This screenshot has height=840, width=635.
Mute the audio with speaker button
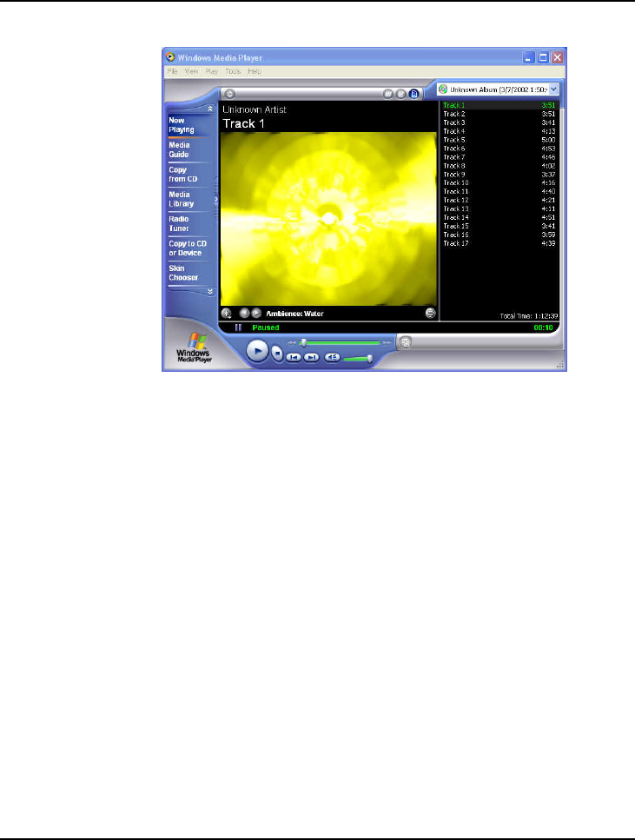tap(332, 357)
